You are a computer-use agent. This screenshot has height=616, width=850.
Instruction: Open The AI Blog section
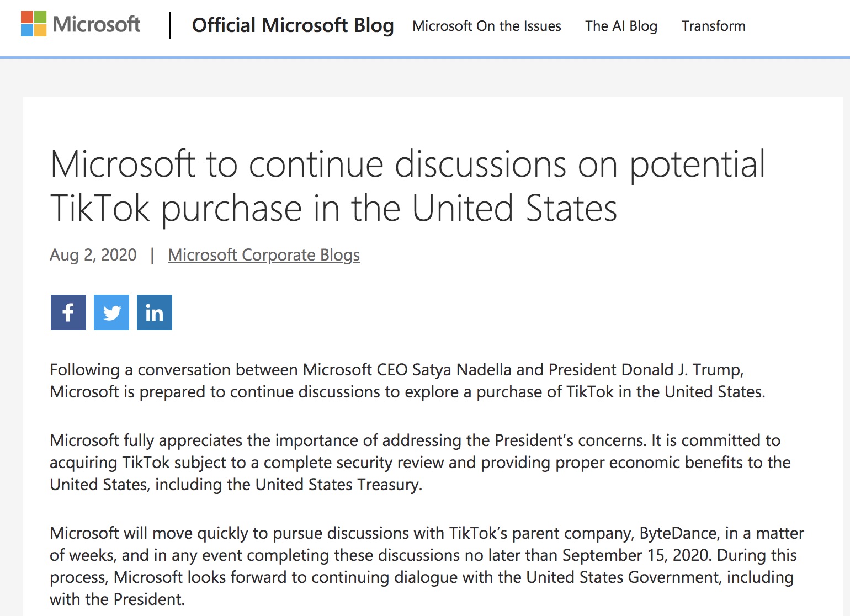click(621, 26)
